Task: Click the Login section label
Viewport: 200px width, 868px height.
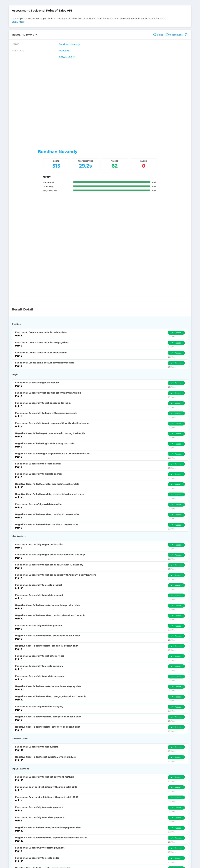Action: pyautogui.click(x=15, y=375)
